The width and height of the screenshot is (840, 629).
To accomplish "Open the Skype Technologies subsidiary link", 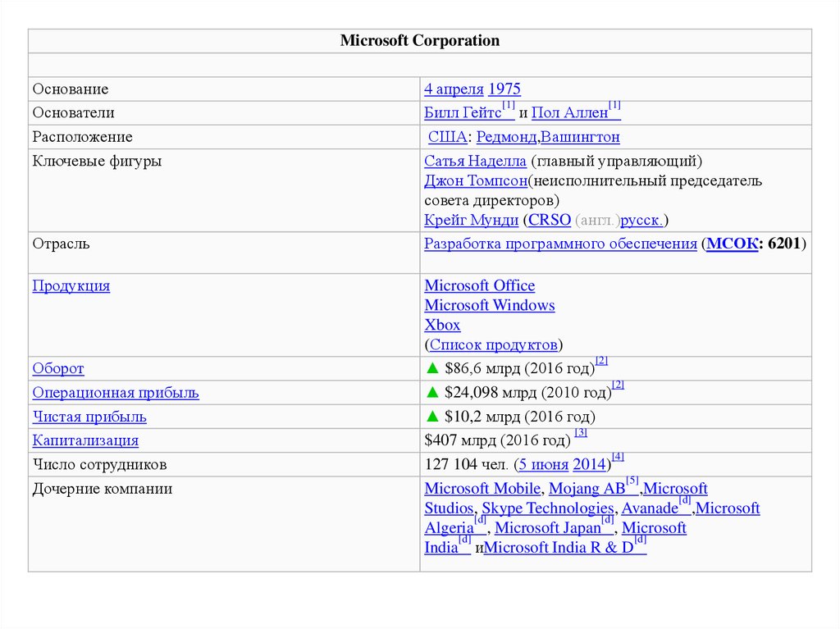I will tap(547, 508).
